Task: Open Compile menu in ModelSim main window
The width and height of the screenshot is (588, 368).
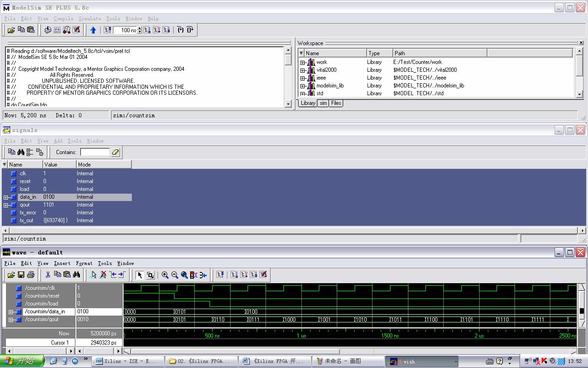Action: [63, 18]
